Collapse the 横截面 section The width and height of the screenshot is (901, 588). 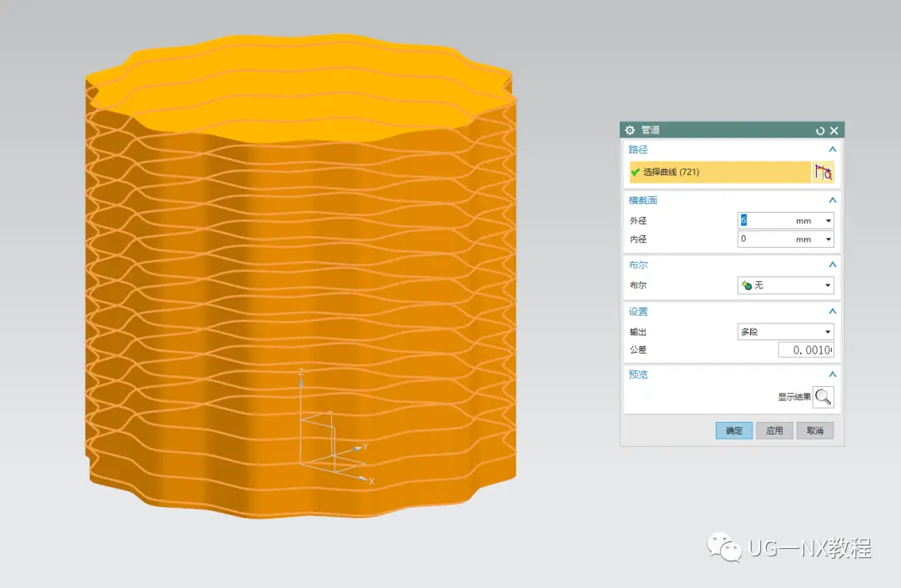pyautogui.click(x=832, y=200)
